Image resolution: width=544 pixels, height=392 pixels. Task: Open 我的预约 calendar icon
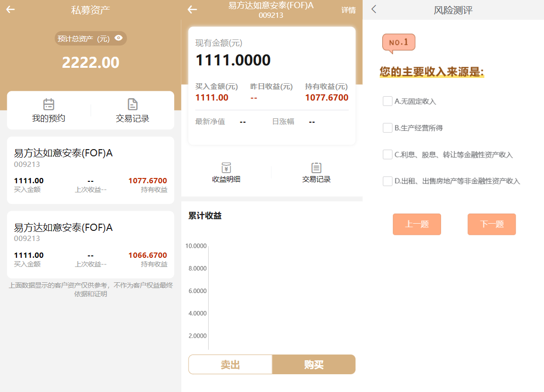(x=49, y=104)
